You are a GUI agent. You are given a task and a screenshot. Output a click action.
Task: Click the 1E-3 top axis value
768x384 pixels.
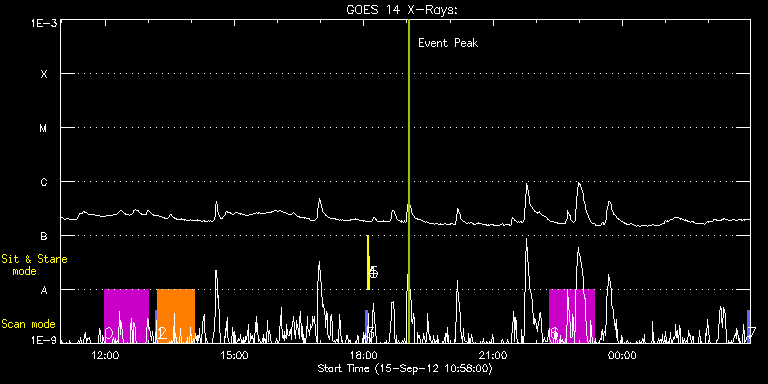(43, 23)
